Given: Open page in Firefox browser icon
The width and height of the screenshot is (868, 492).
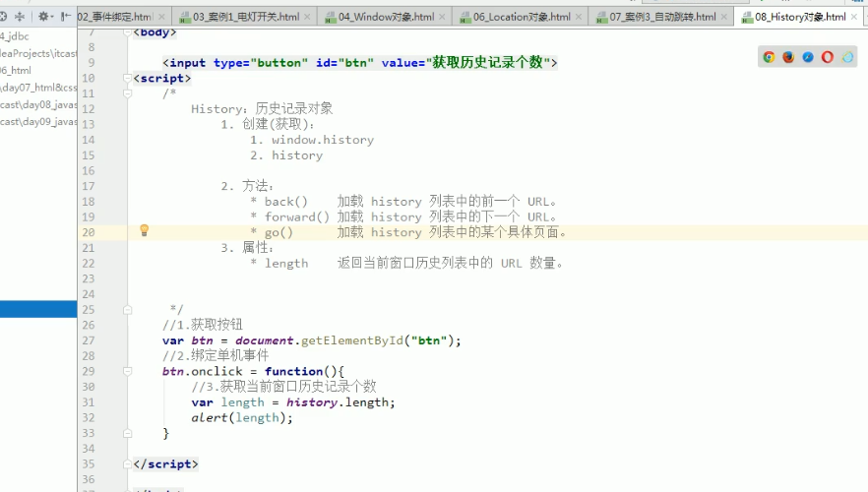Looking at the screenshot, I should (x=788, y=57).
